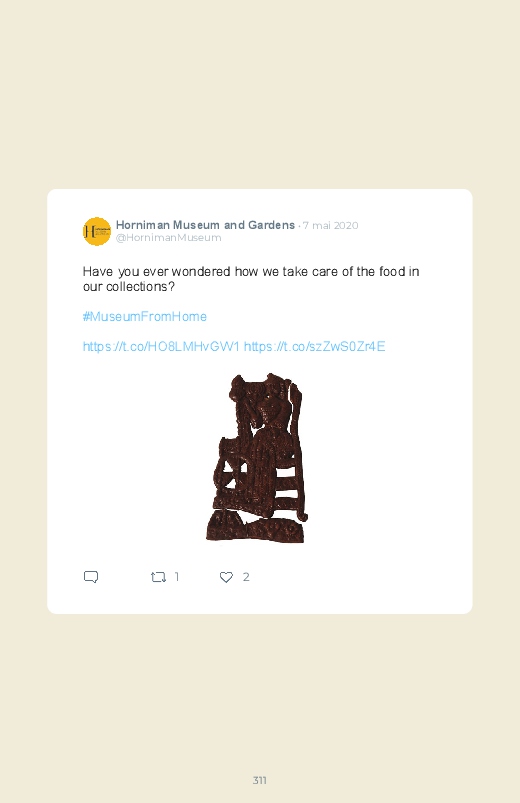
Task: Follow the t.co/HO8LMHvGW1 link
Action: tap(161, 347)
